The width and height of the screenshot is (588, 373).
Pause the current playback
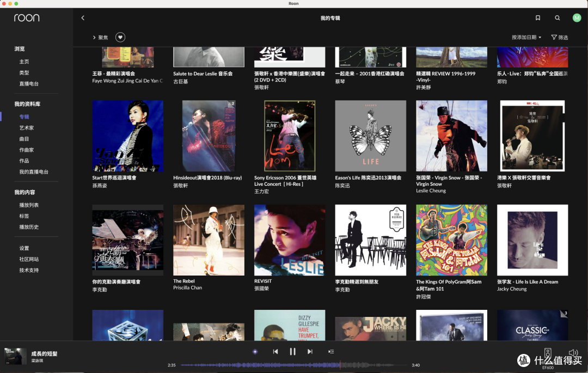coord(292,351)
